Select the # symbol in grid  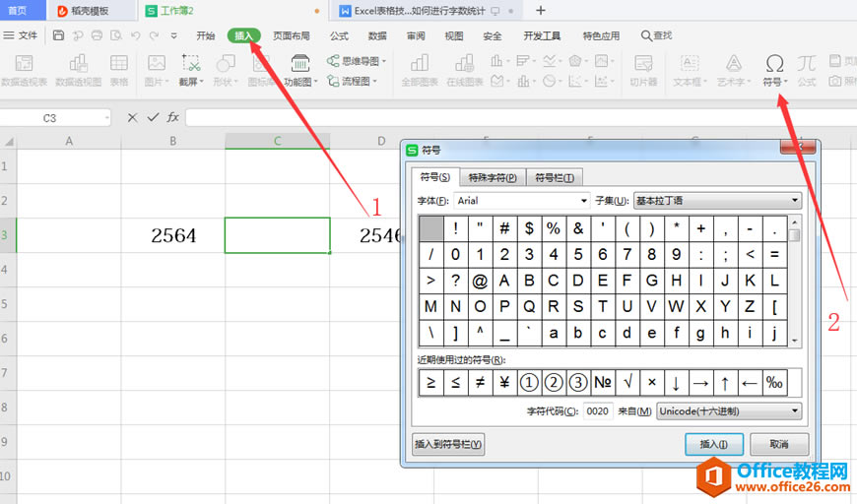504,228
